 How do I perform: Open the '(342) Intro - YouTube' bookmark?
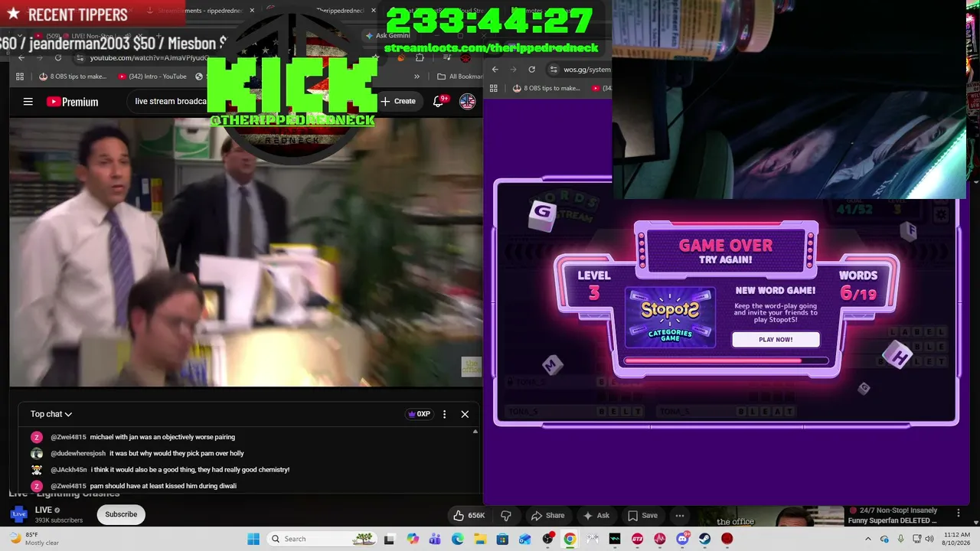pyautogui.click(x=152, y=77)
